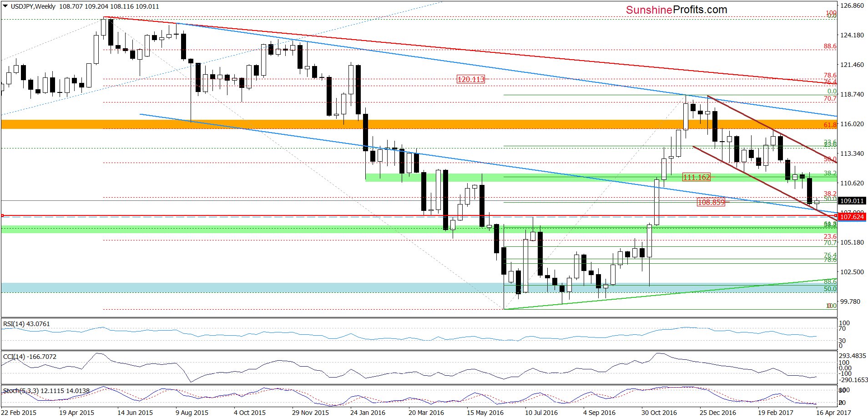Image resolution: width=868 pixels, height=419 pixels.
Task: Select the 126.860 price axis label
Action: [852, 5]
